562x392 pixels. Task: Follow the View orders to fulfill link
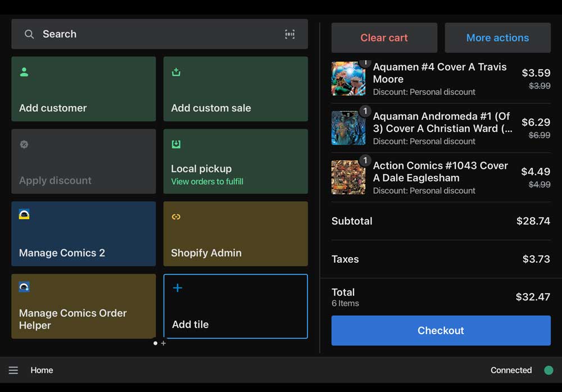coord(207,181)
